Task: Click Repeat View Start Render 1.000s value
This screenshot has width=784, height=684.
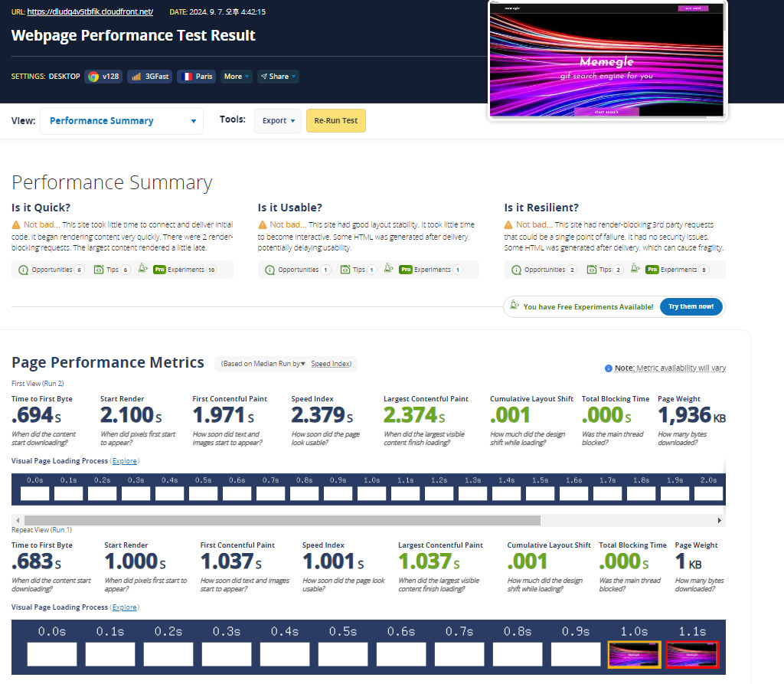Action: [135, 561]
